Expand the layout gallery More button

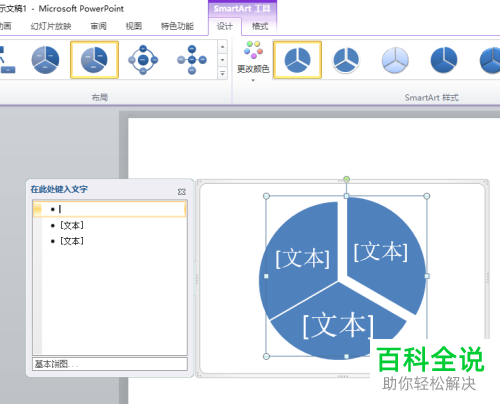(222, 73)
